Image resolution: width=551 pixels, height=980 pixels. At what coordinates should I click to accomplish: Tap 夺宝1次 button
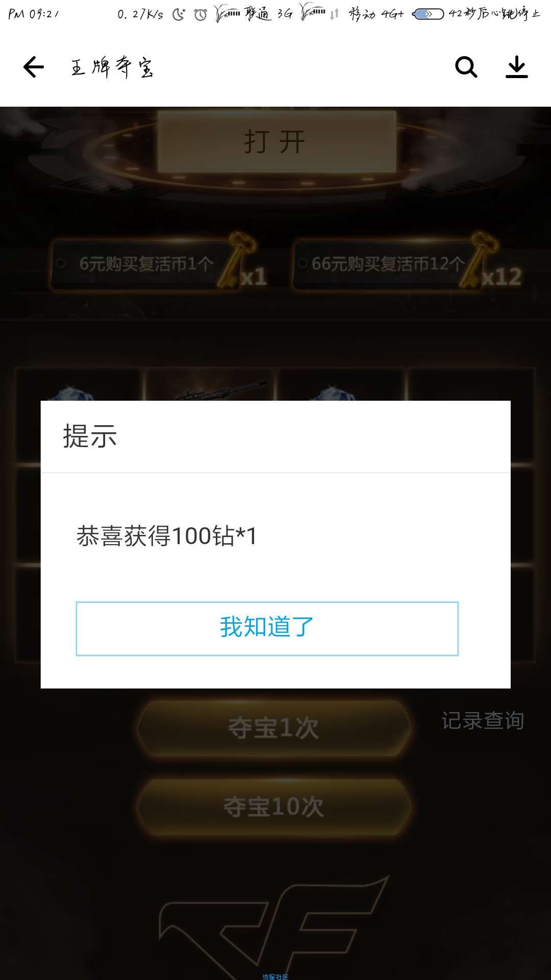click(x=274, y=728)
